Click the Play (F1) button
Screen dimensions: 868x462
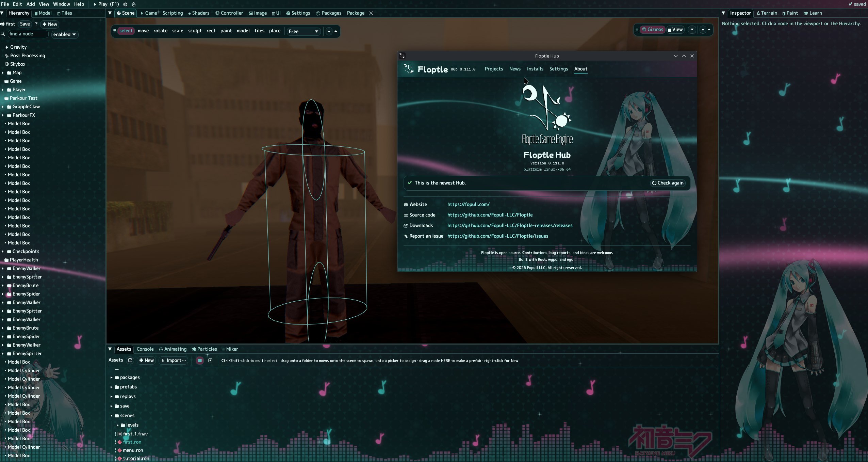coord(107,4)
